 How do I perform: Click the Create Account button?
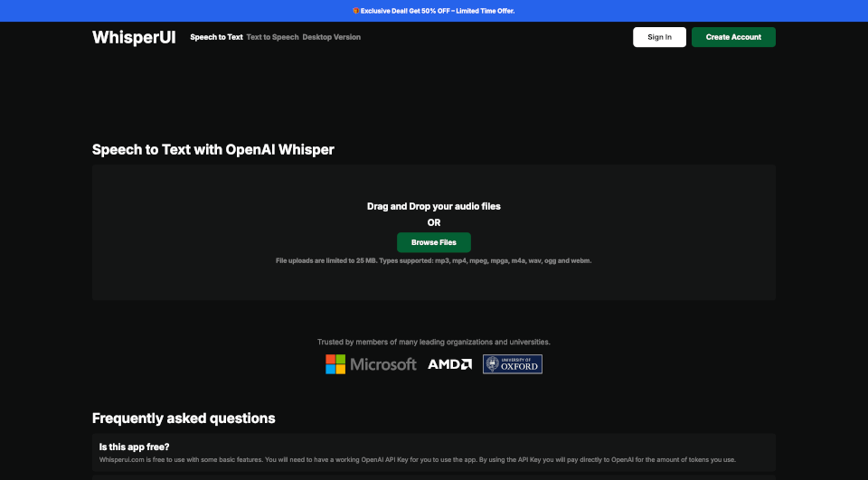pos(733,37)
